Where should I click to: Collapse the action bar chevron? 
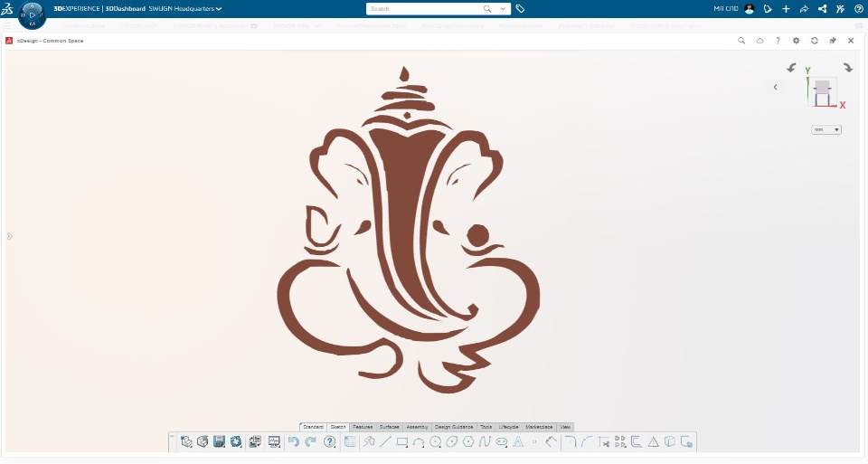coord(172,438)
